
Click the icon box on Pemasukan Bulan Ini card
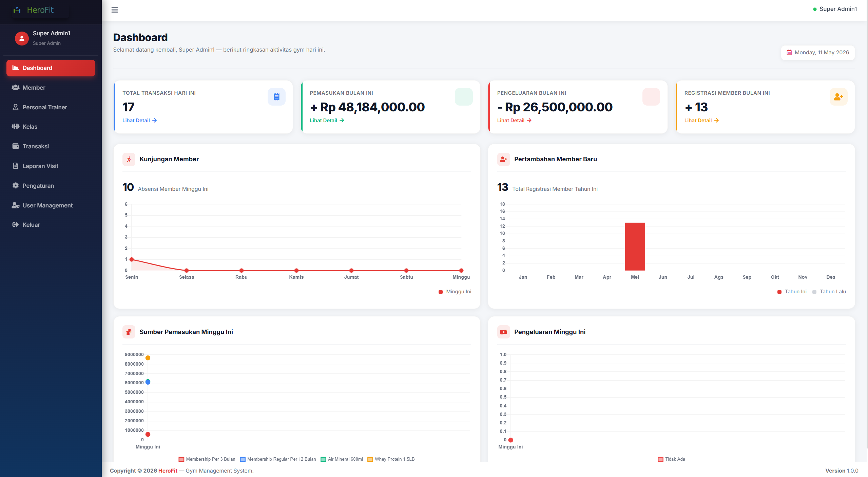click(464, 97)
